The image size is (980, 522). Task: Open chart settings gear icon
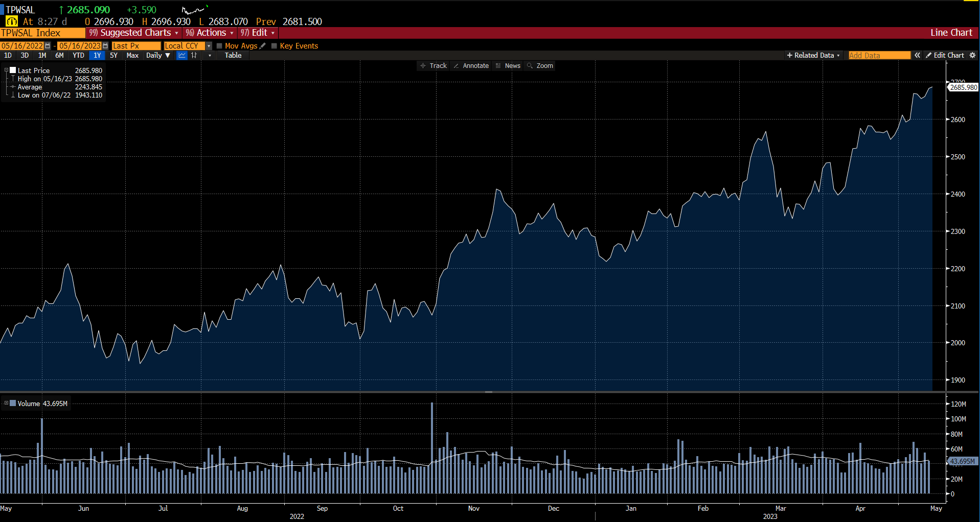pos(972,55)
